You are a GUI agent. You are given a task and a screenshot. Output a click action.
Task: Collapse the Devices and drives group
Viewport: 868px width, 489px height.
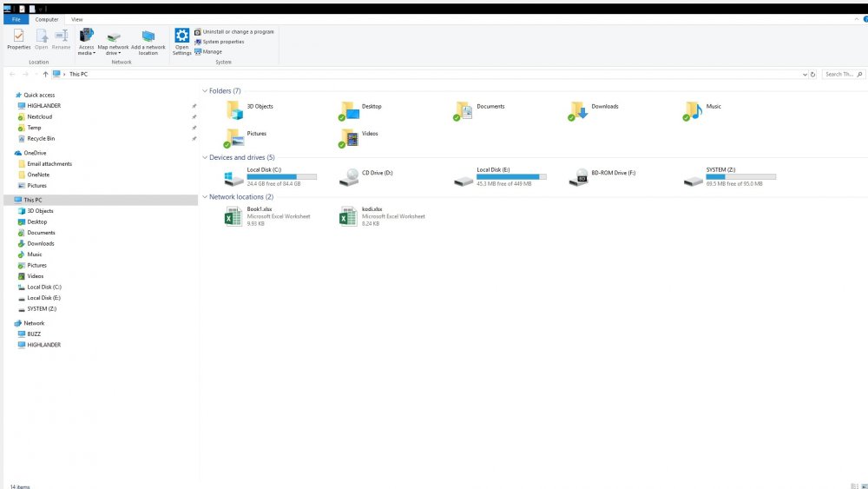[x=205, y=158]
